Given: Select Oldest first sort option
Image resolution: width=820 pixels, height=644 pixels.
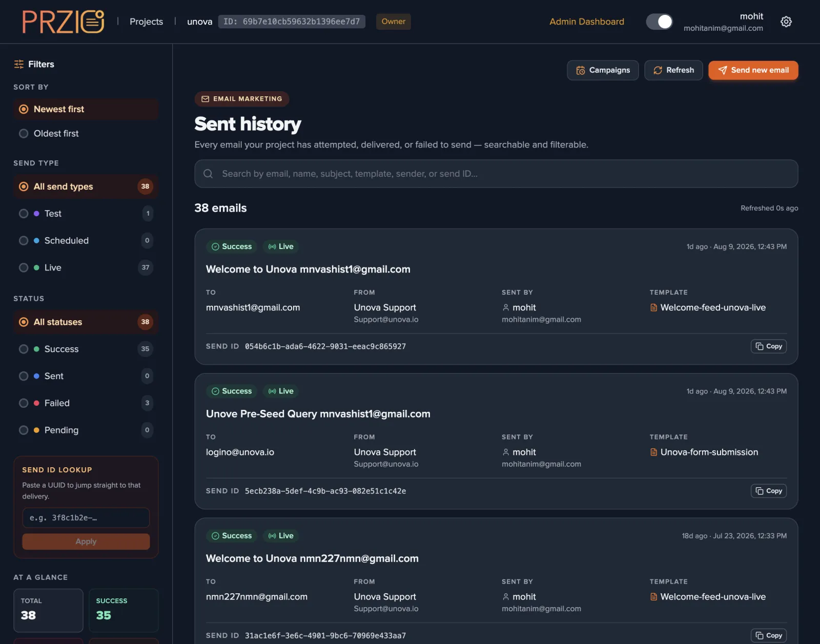Looking at the screenshot, I should (86, 133).
